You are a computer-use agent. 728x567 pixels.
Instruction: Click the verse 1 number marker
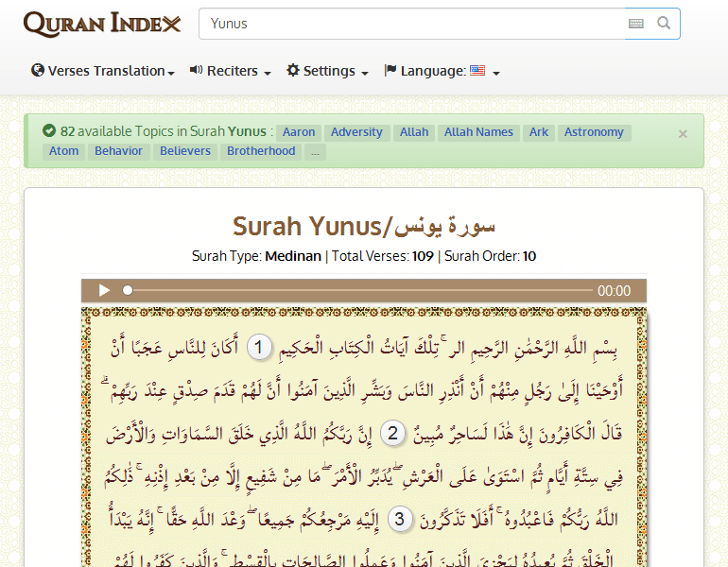click(260, 348)
